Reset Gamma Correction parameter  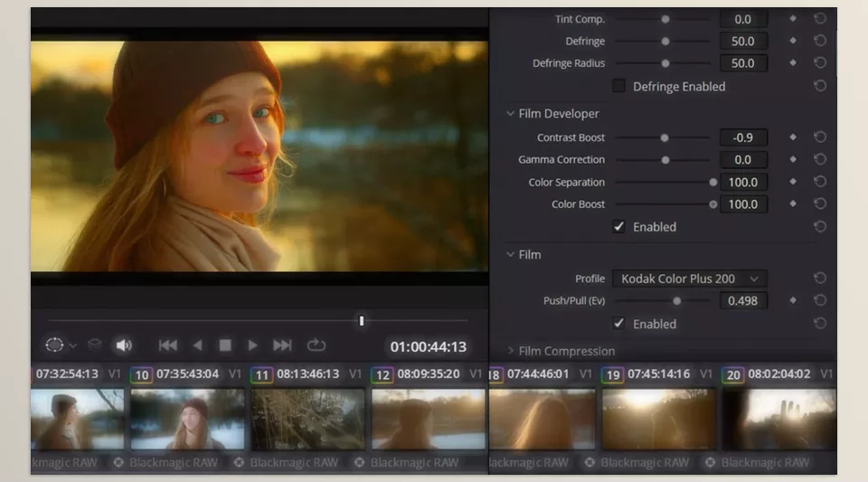[x=820, y=159]
